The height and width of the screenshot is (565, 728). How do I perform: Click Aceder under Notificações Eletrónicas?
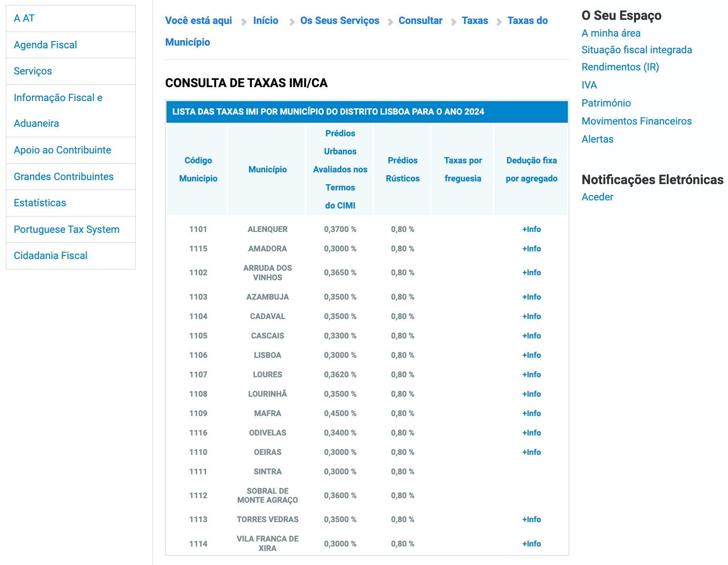pos(597,197)
